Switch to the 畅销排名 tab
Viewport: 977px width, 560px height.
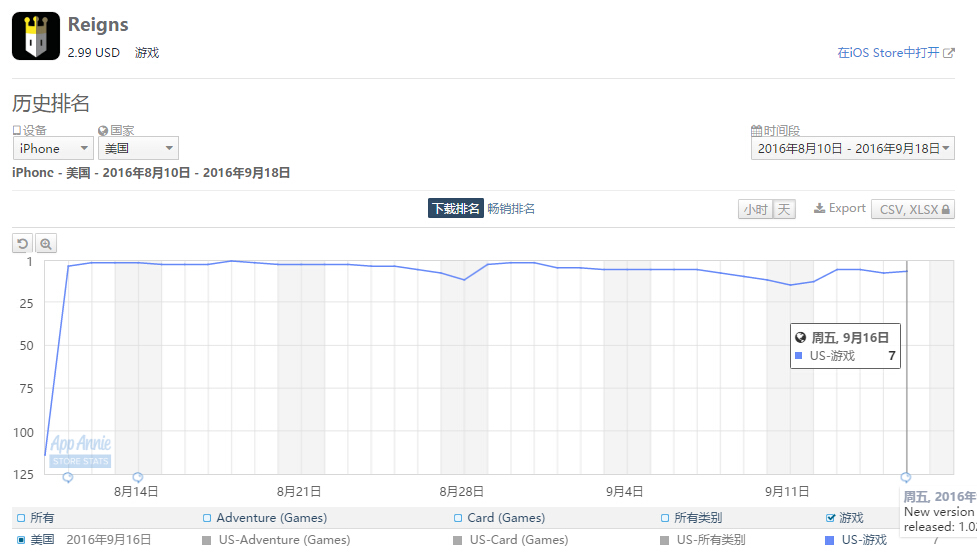pyautogui.click(x=511, y=208)
